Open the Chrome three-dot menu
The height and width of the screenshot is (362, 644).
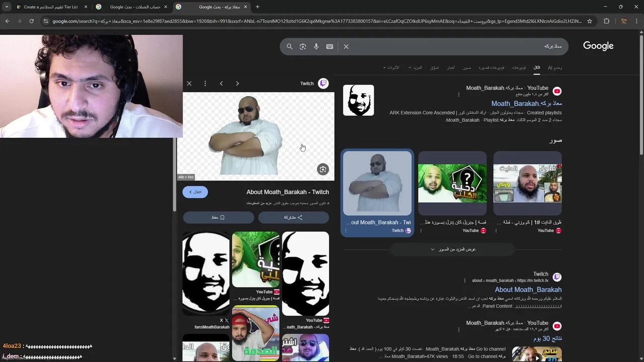(636, 21)
